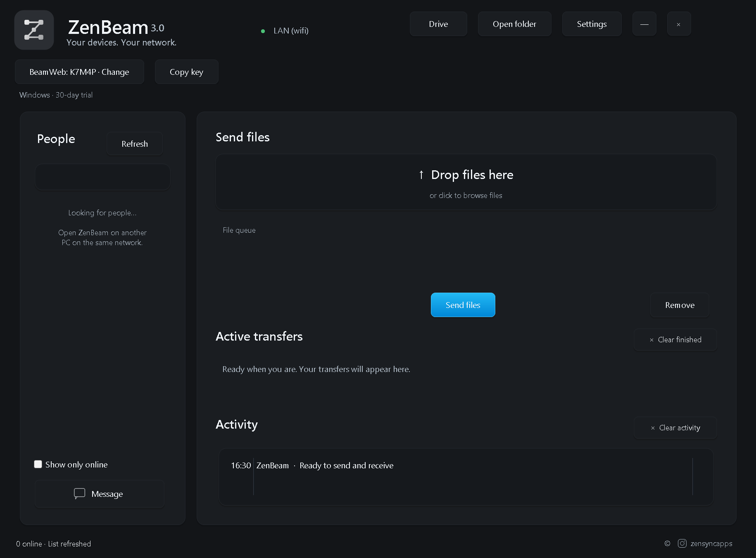Toggle Show only online checkbox
Image resolution: width=756 pixels, height=558 pixels.
click(x=38, y=464)
